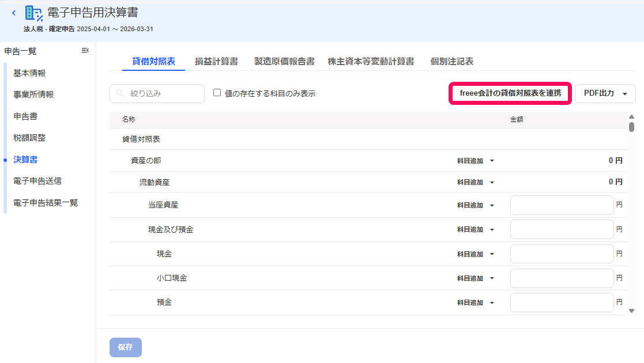Open 科目追加 dropdown for 流動資産
The width and height of the screenshot is (644, 363).
(476, 182)
